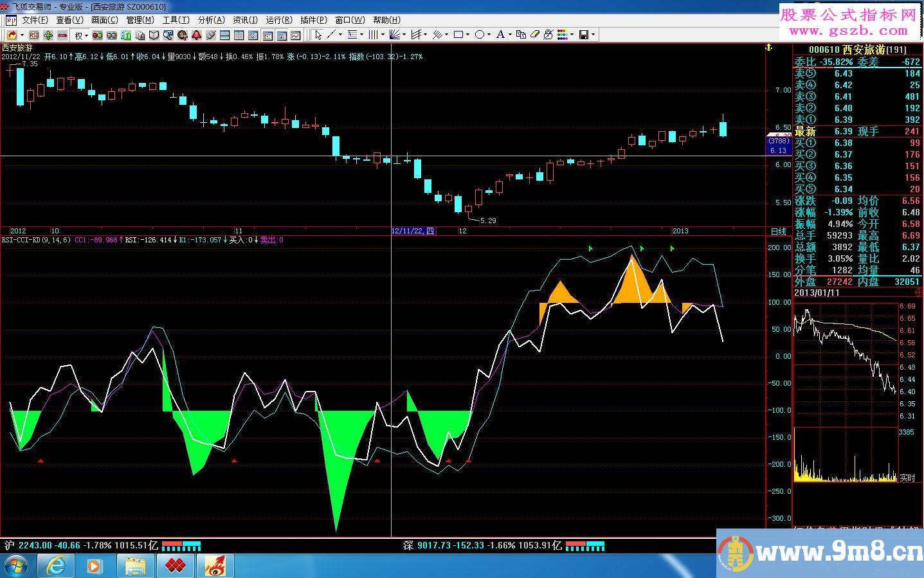Screen dimensions: 924x578
Task: Click the red double-headed arrow icon
Action: [x=62, y=35]
